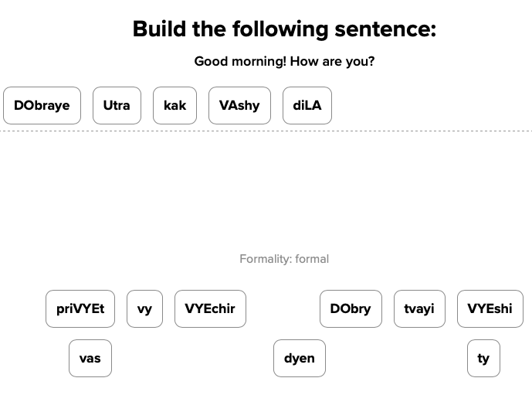Screen dimensions: 532x395
Task: Select the 'DObry' word tile
Action: point(351,309)
